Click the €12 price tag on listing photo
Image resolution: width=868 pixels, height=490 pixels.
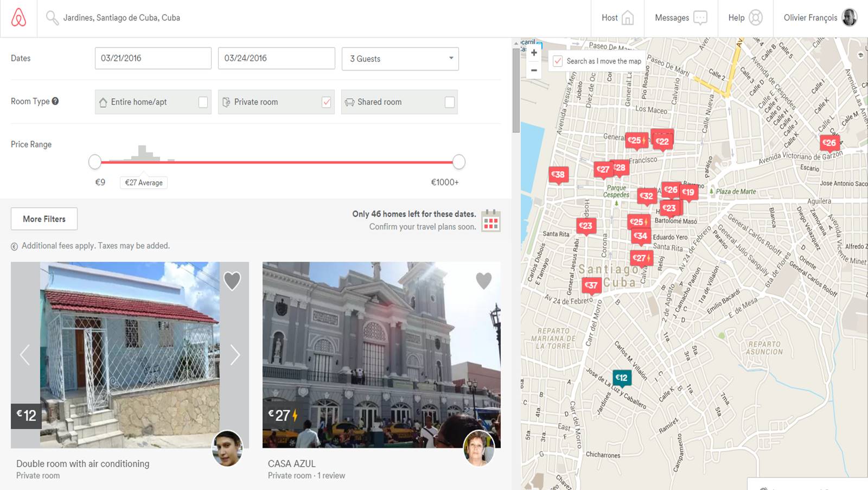pos(26,416)
